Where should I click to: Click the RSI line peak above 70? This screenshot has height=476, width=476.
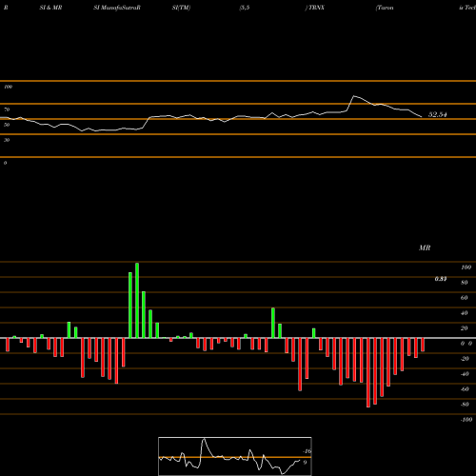point(354,96)
